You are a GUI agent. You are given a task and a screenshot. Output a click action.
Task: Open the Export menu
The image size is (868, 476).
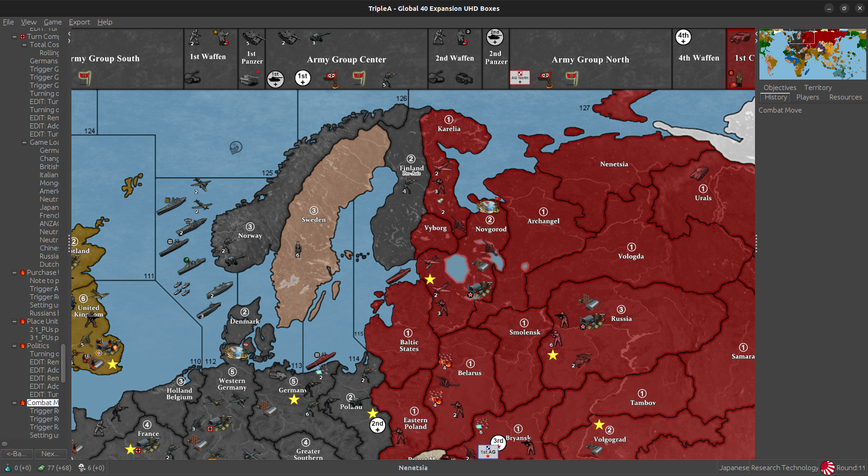79,22
